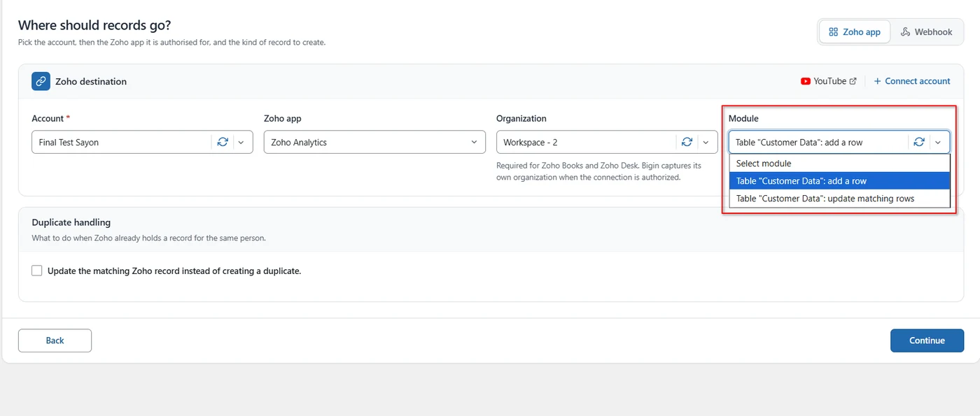
Task: Click the Final Test Sayon account field
Action: pyautogui.click(x=142, y=142)
